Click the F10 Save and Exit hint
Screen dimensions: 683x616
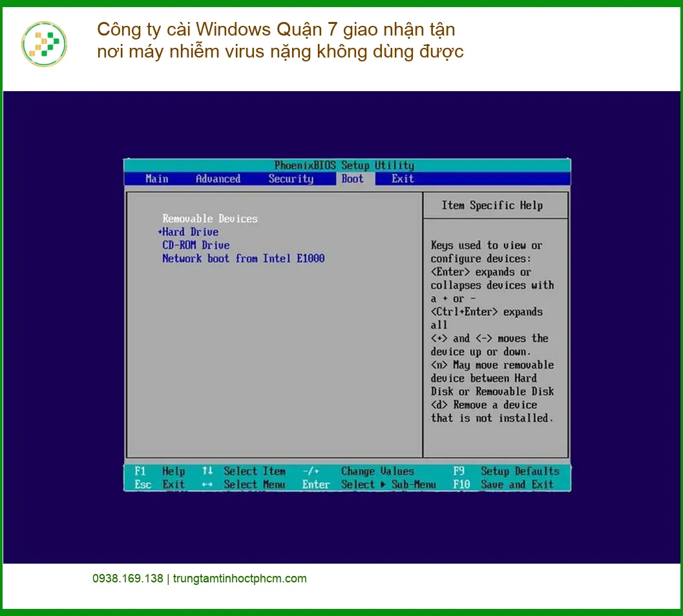tap(503, 484)
